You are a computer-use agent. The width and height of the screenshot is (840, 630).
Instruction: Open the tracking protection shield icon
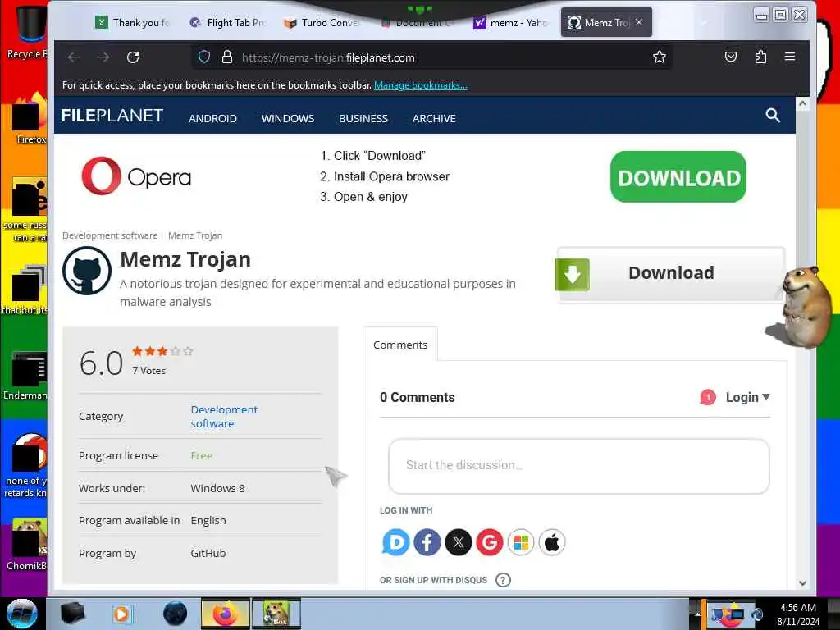click(204, 57)
